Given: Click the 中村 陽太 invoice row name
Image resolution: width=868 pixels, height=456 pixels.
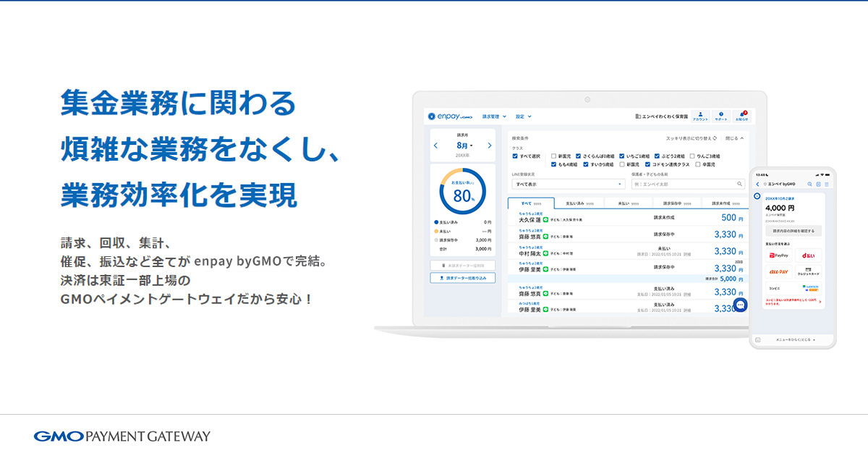Looking at the screenshot, I should tap(529, 253).
